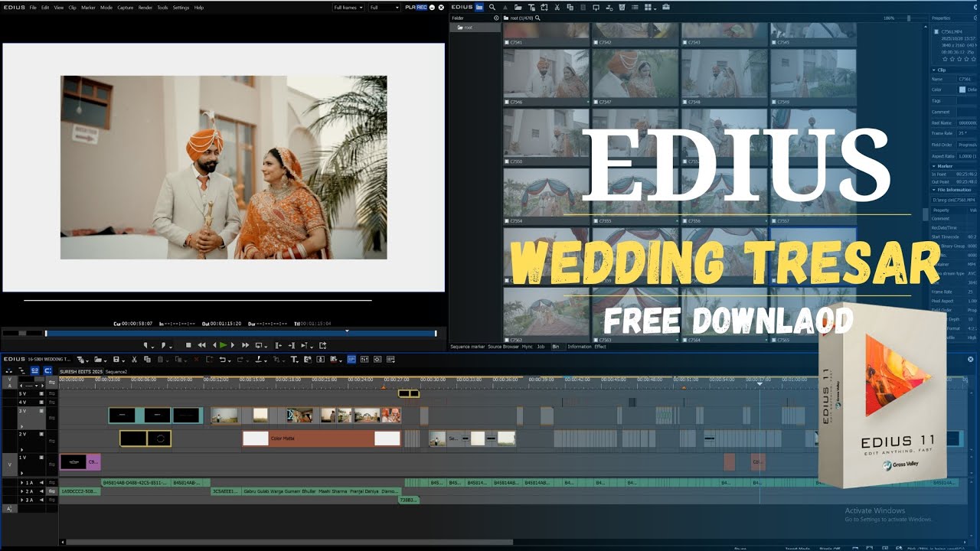Click the Open project folder icon
The height and width of the screenshot is (551, 980).
98,359
